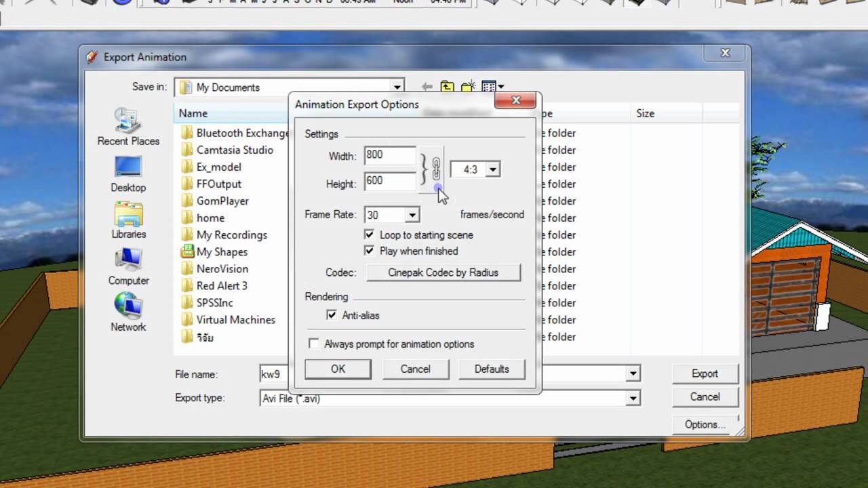
Task: Open Recent Places in the sidebar
Action: [x=128, y=127]
